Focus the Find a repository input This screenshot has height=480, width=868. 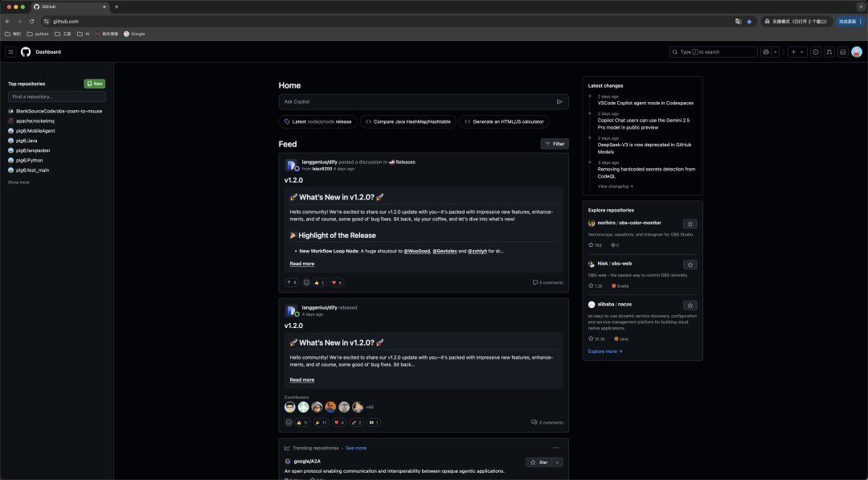[x=56, y=97]
